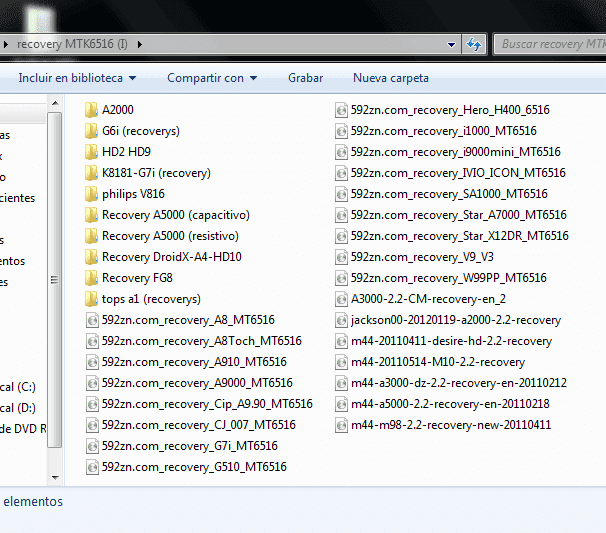
Task: Expand arrow after recovery MTK6516 (I) breadcrumb
Action: coord(140,44)
